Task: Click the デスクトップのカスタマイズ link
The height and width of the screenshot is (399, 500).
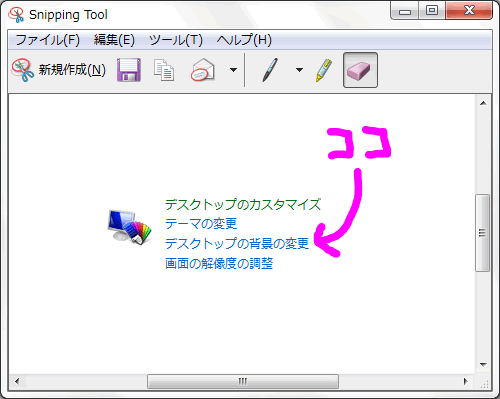Action: [243, 204]
